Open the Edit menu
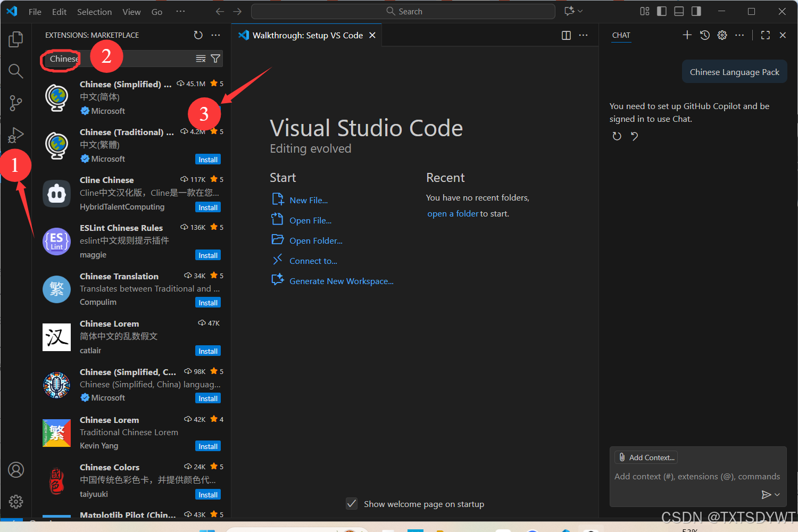 tap(59, 12)
